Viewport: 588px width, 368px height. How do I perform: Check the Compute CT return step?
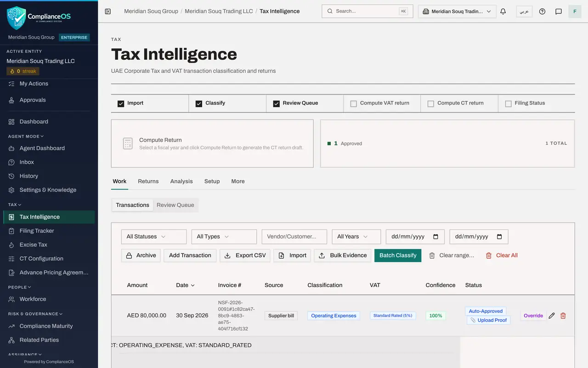[x=431, y=103]
